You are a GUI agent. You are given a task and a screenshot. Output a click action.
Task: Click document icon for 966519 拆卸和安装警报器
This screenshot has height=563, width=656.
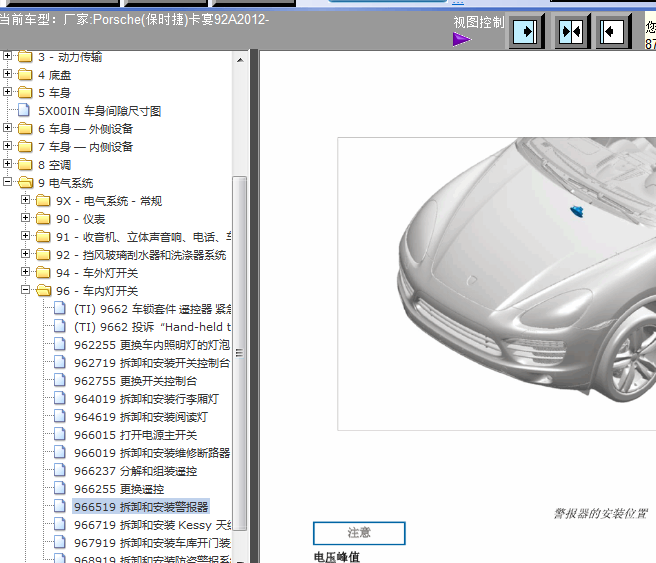(x=60, y=506)
